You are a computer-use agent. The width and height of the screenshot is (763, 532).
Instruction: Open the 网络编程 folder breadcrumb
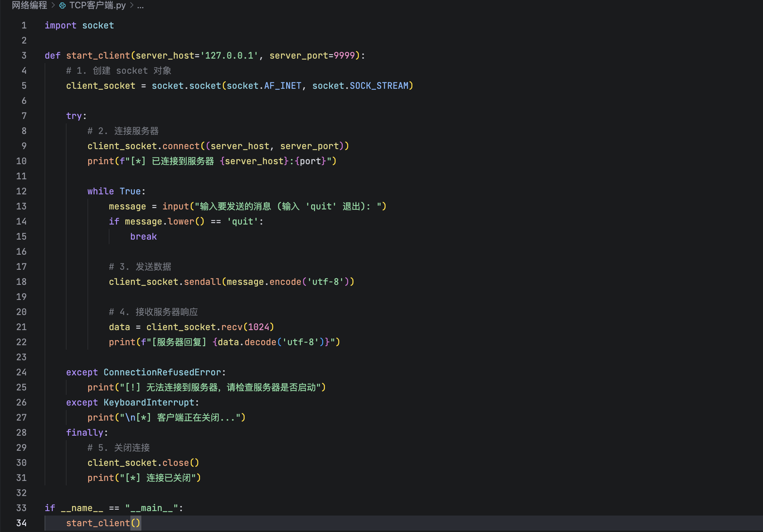click(x=30, y=5)
